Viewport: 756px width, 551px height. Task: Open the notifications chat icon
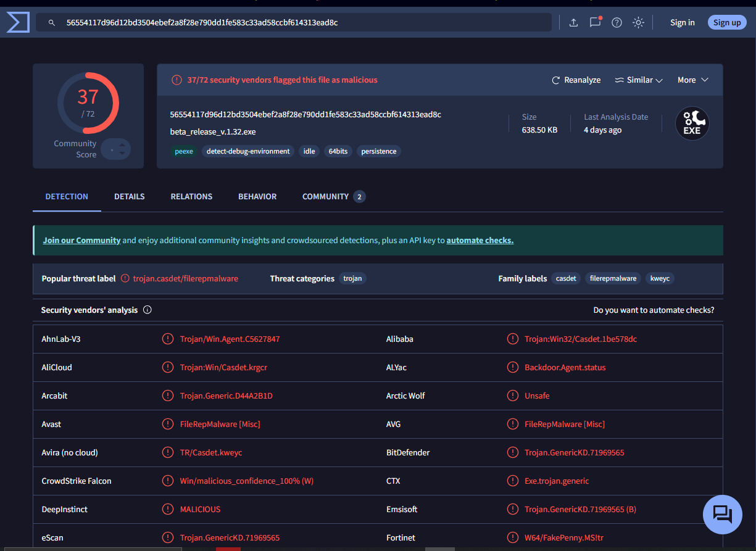click(x=595, y=22)
